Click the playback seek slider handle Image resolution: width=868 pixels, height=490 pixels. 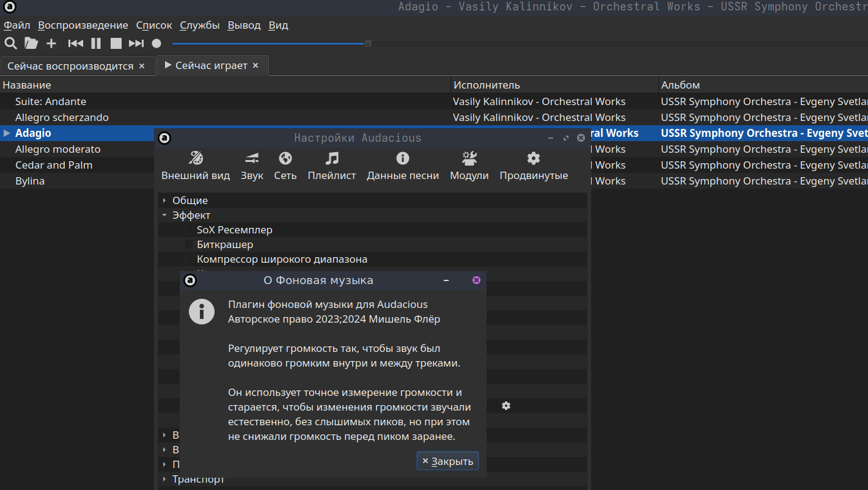(x=368, y=43)
